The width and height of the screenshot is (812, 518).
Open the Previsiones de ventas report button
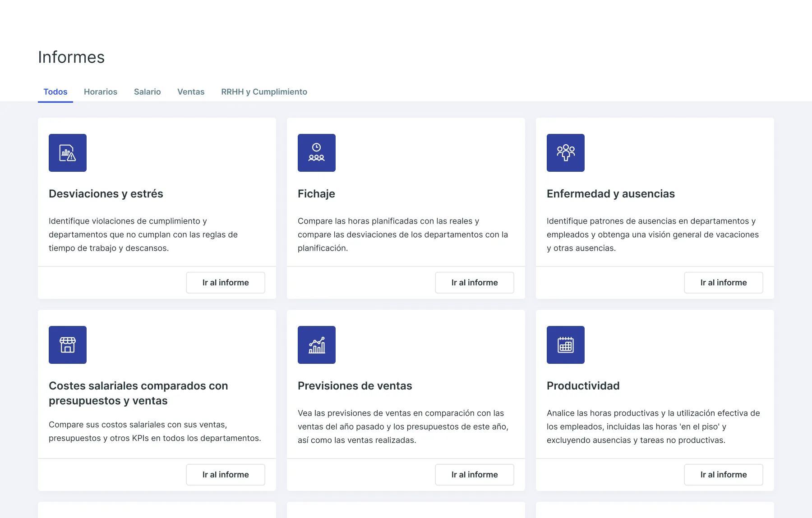[475, 475]
